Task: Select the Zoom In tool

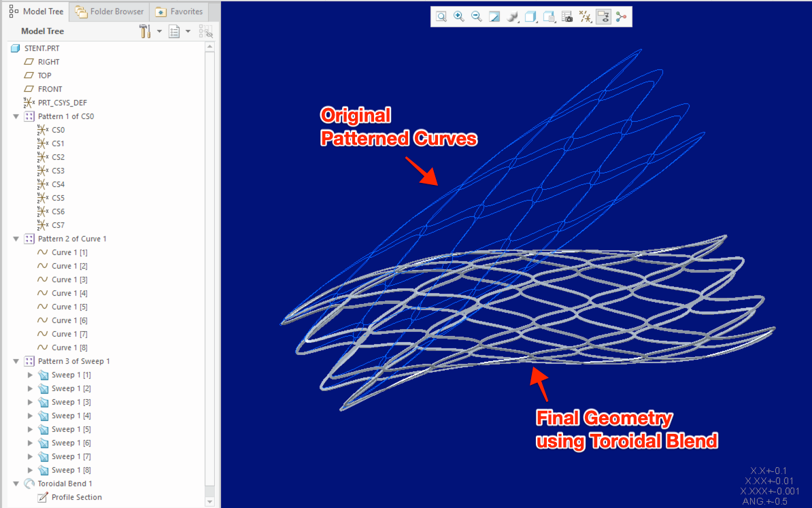Action: (x=458, y=16)
